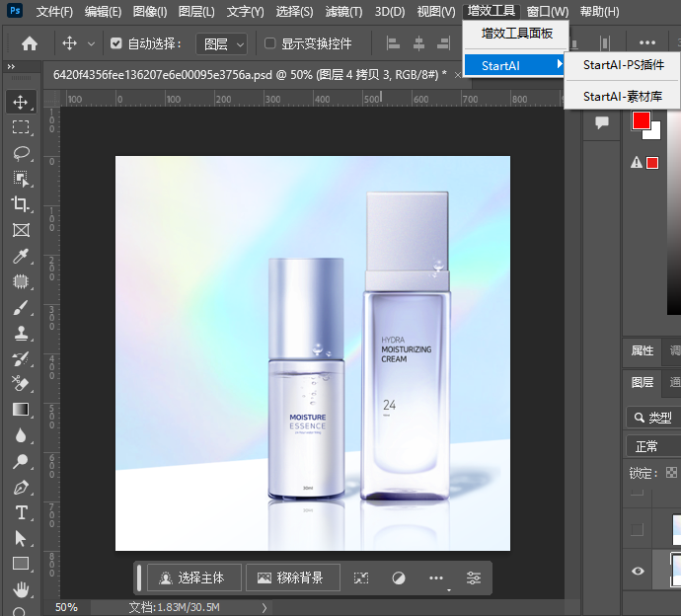The image size is (681, 616).
Task: Open the 滤镜(T) menu
Action: click(x=344, y=12)
